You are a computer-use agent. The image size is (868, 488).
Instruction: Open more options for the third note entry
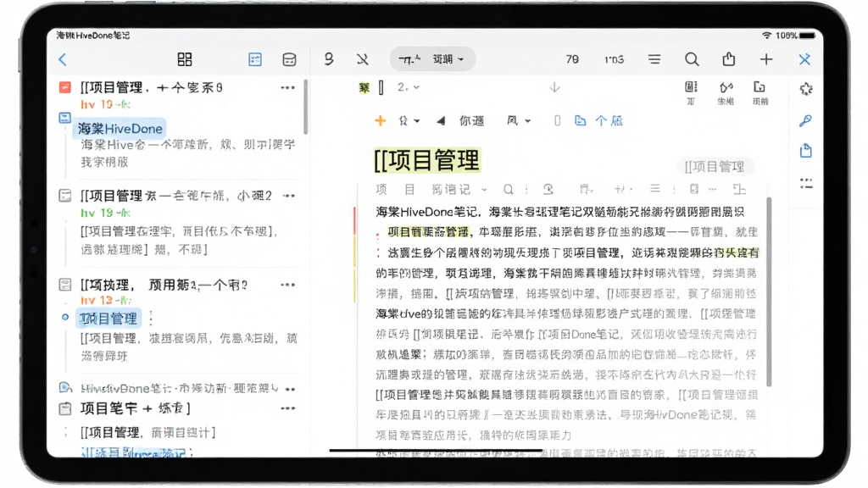pyautogui.click(x=287, y=285)
